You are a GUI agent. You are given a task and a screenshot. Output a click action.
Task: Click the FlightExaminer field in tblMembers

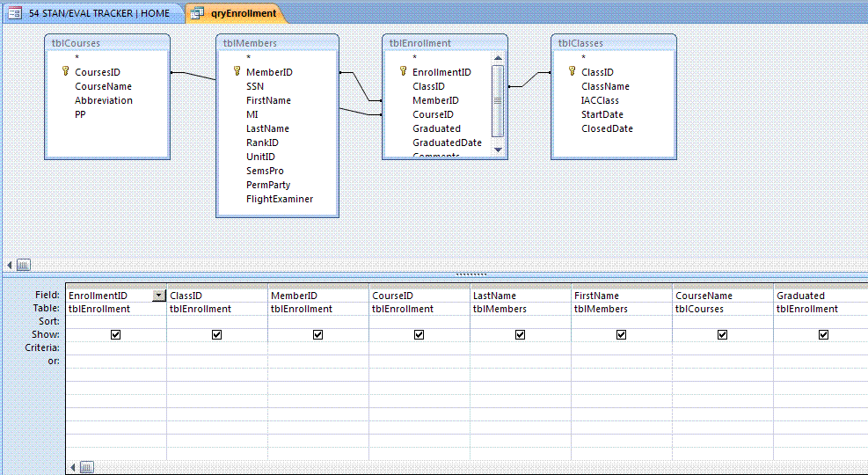[279, 199]
